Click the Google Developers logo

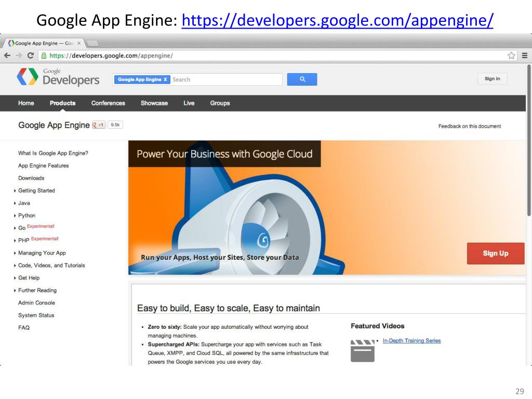pos(58,77)
